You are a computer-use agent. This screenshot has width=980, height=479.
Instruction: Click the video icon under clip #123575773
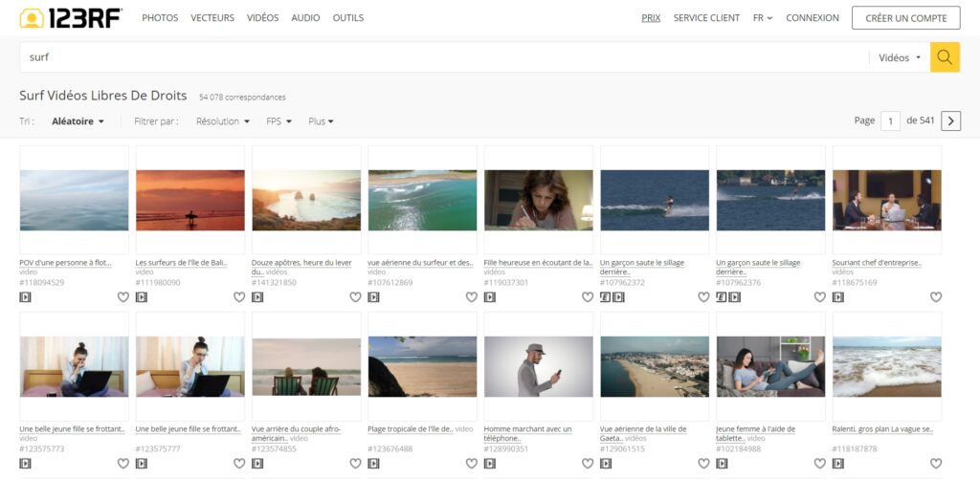click(26, 464)
